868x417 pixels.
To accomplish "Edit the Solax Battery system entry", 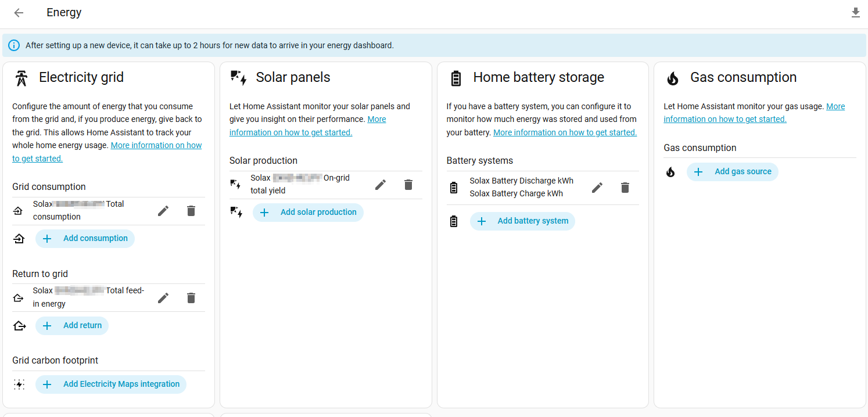I will click(x=597, y=188).
